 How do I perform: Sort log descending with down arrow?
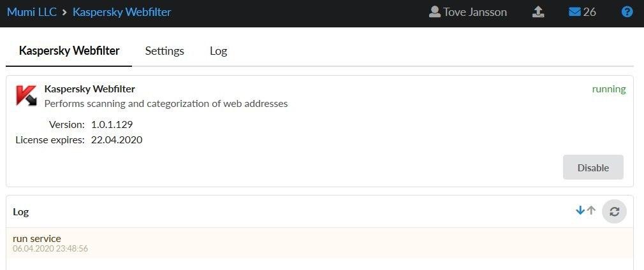pos(580,211)
